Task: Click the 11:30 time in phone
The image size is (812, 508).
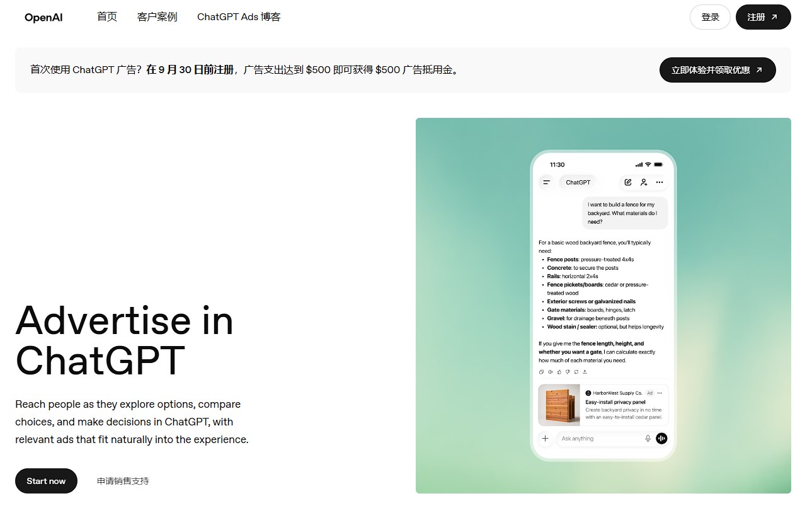Action: (557, 165)
